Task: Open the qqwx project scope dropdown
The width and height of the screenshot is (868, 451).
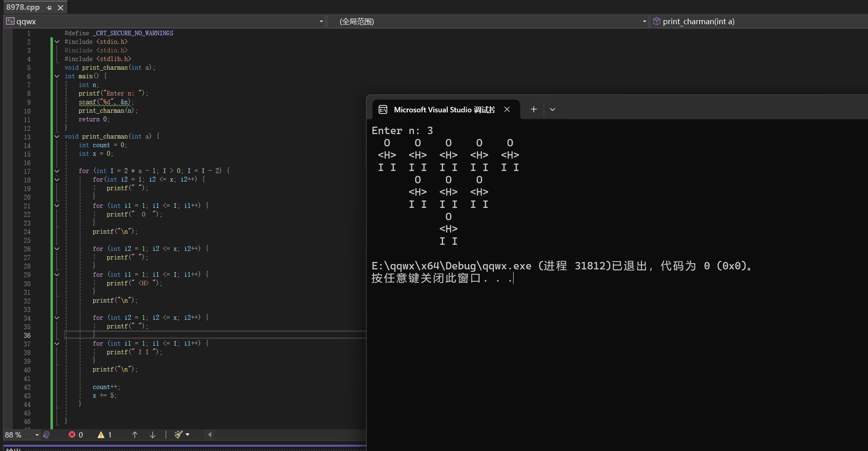Action: click(321, 21)
